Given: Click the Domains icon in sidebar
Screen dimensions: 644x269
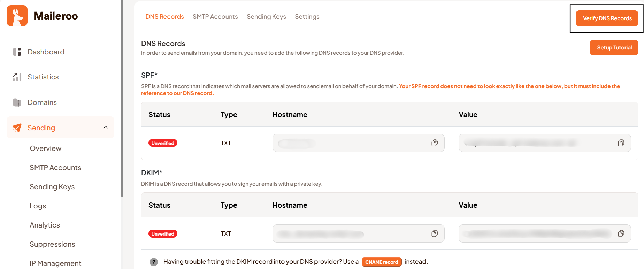Looking at the screenshot, I should tap(17, 102).
